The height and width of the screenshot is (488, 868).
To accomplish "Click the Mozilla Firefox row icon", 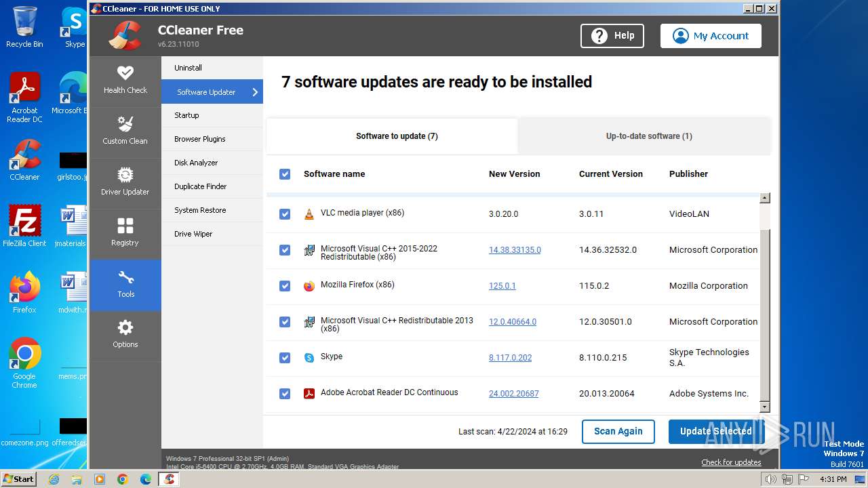I will (x=309, y=286).
